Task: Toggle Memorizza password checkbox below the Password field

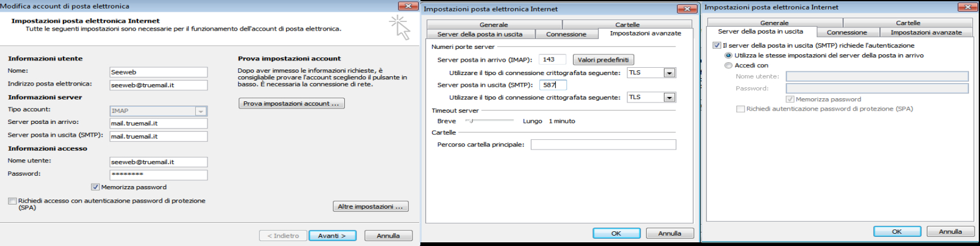Action: [x=95, y=187]
